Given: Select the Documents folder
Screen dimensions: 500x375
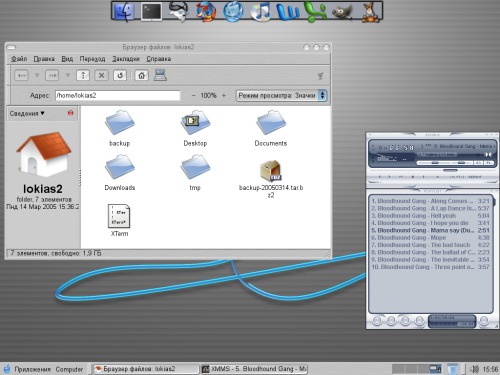Looking at the screenshot, I should tap(271, 128).
